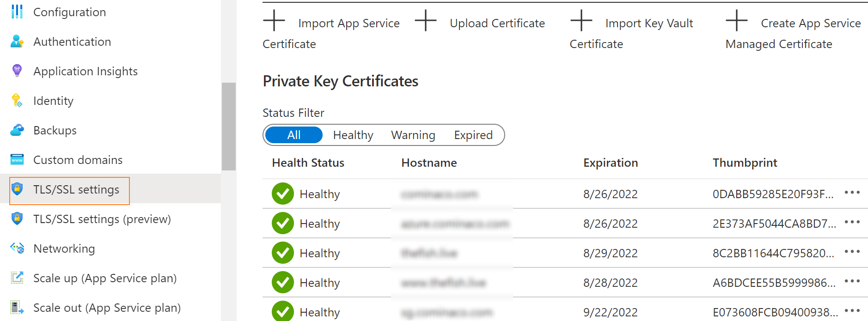Click the Identity key icon

(x=17, y=101)
